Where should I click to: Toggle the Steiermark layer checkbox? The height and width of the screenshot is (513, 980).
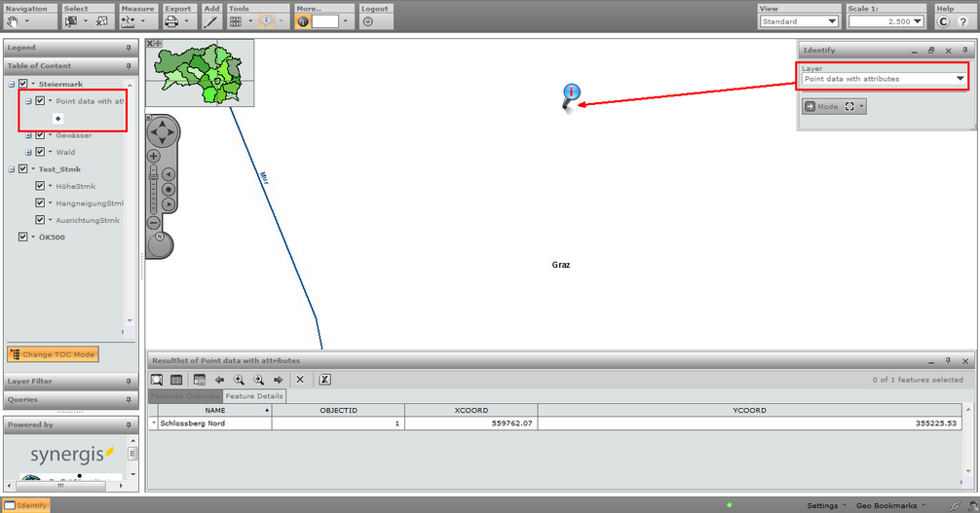click(x=23, y=84)
